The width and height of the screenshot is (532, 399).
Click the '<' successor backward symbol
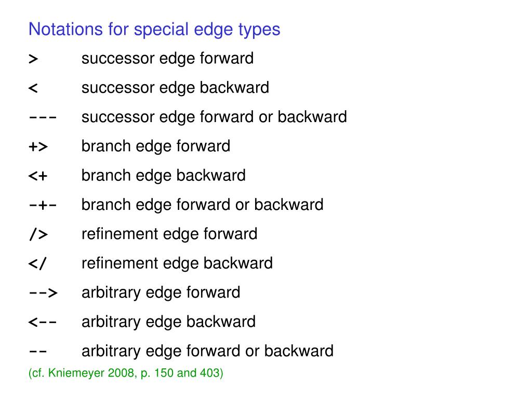tap(33, 88)
